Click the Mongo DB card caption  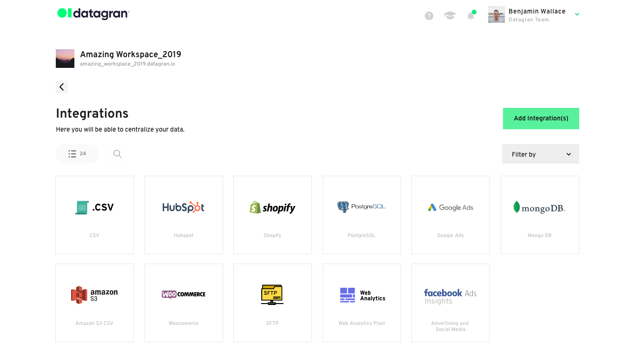point(540,236)
